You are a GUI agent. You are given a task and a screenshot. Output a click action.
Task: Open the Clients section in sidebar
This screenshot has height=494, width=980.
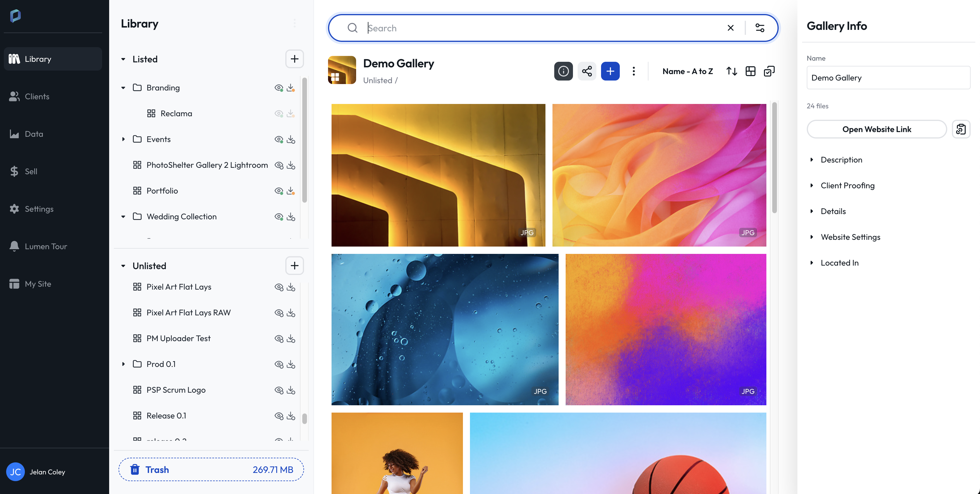(53, 96)
